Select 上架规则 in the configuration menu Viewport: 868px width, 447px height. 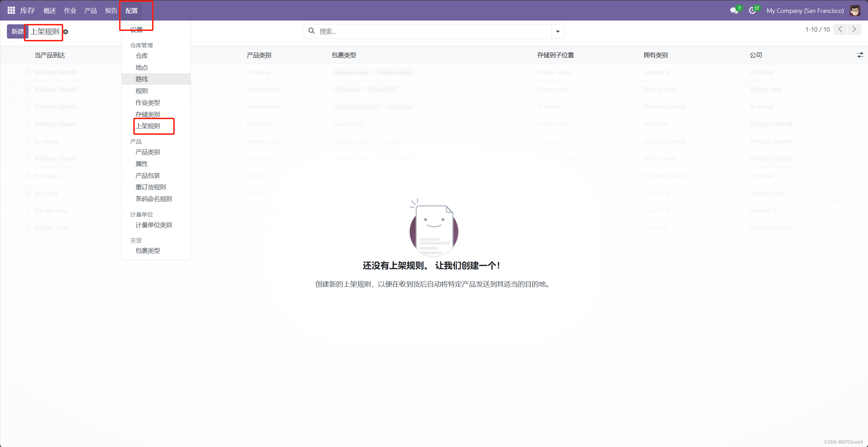148,126
